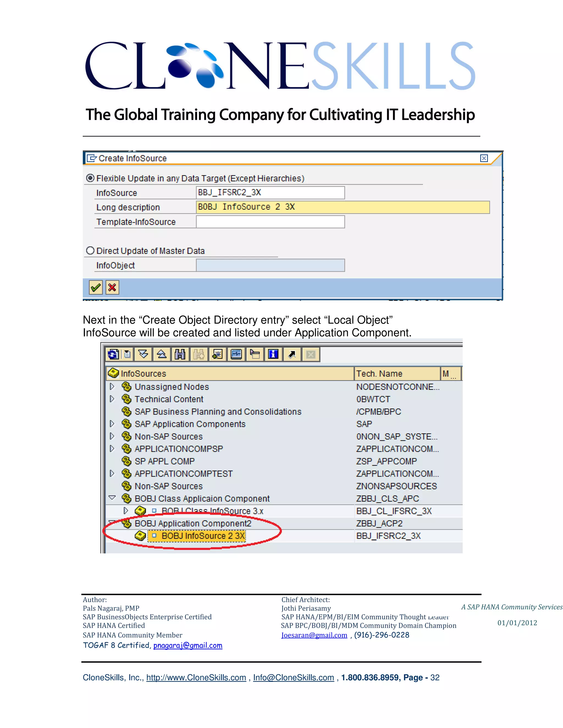This screenshot has width=563, height=728.
Task: Click the yellow InfoSource icon of BOBJ Class InfoSource 3.x
Action: pyautogui.click(x=140, y=511)
